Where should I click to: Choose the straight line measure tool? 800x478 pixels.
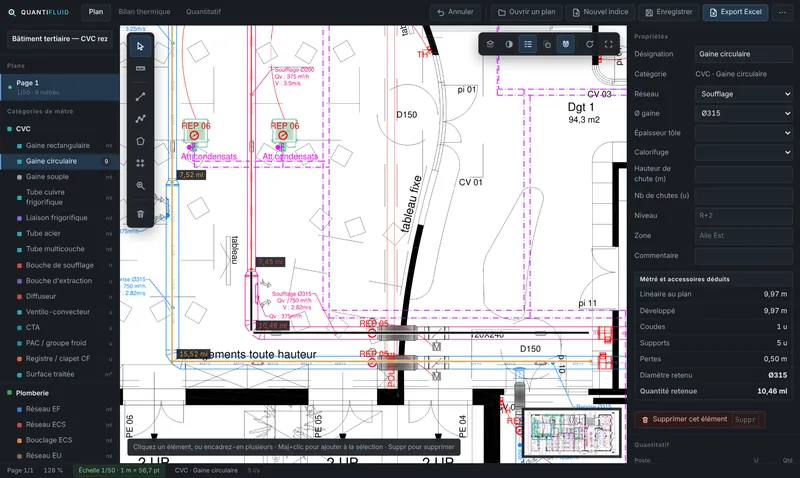[x=140, y=96]
